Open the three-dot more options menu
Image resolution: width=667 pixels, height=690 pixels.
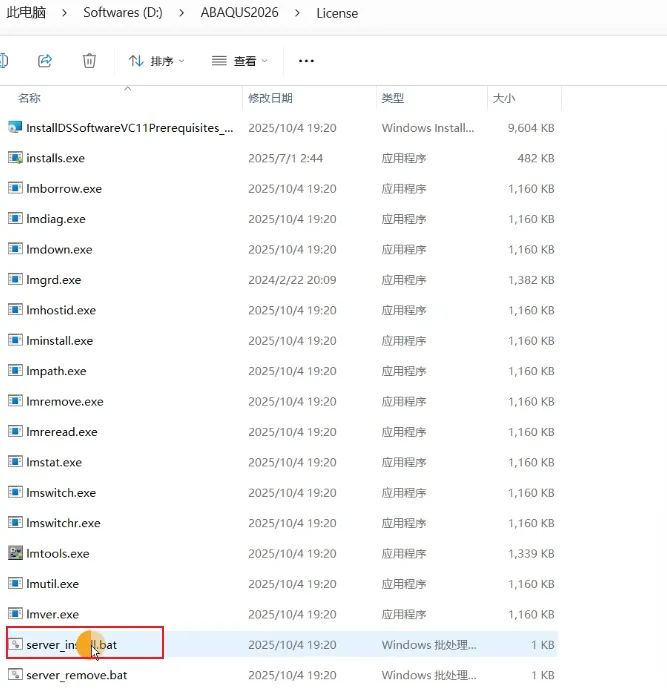click(306, 61)
